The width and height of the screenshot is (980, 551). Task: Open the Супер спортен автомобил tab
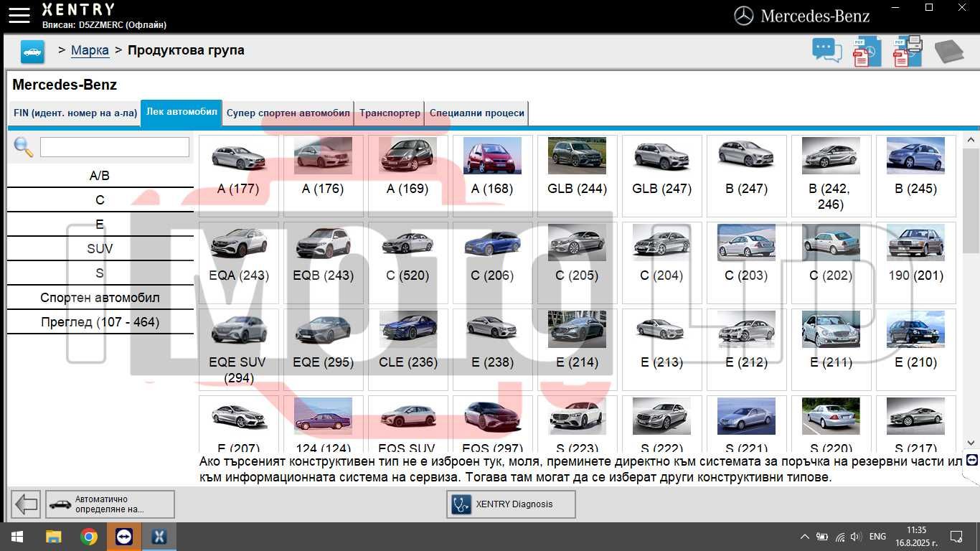tap(288, 113)
